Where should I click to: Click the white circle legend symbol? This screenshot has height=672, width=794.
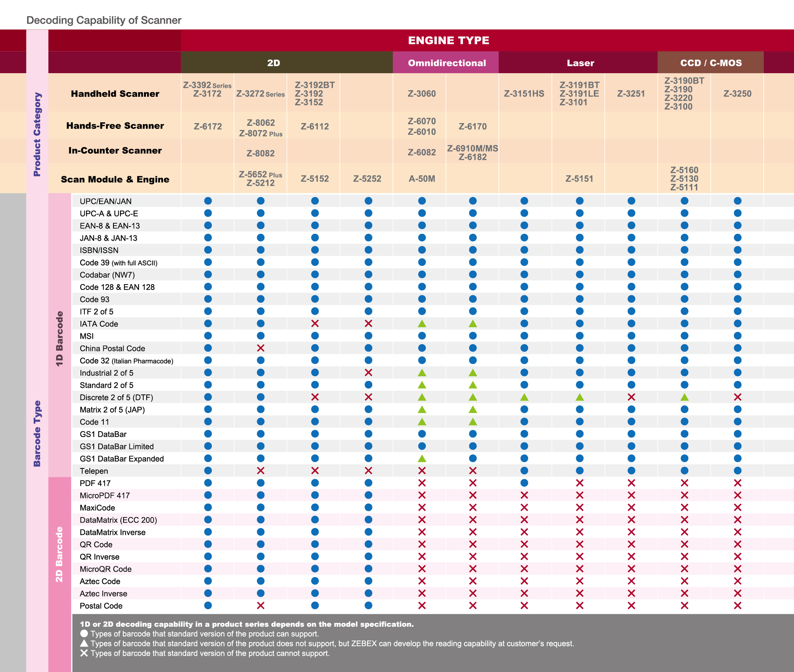(84, 634)
